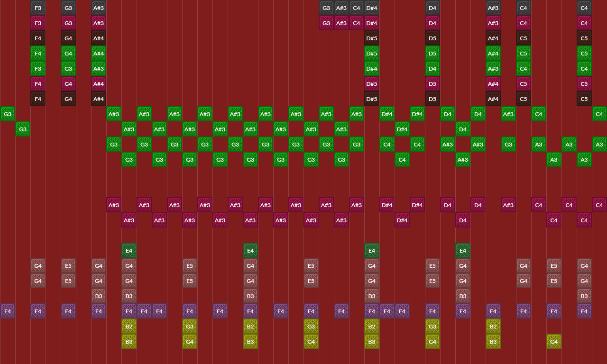The width and height of the screenshot is (607, 364).
Task: Click the gray G3 note at top of second column
Action: [68, 8]
